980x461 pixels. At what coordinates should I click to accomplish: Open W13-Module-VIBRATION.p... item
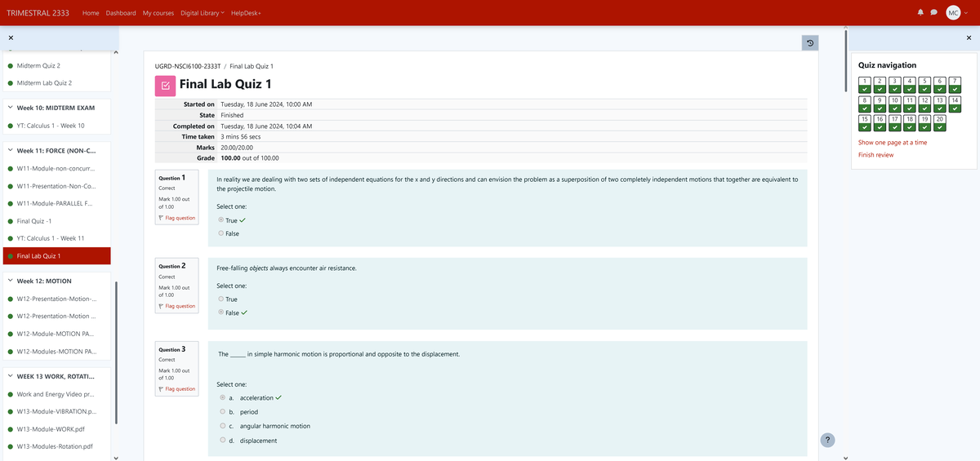pos(56,412)
